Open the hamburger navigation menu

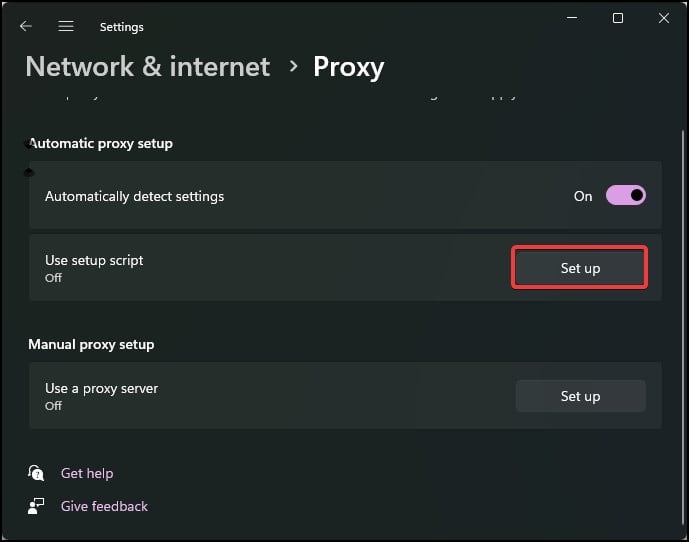(x=66, y=26)
